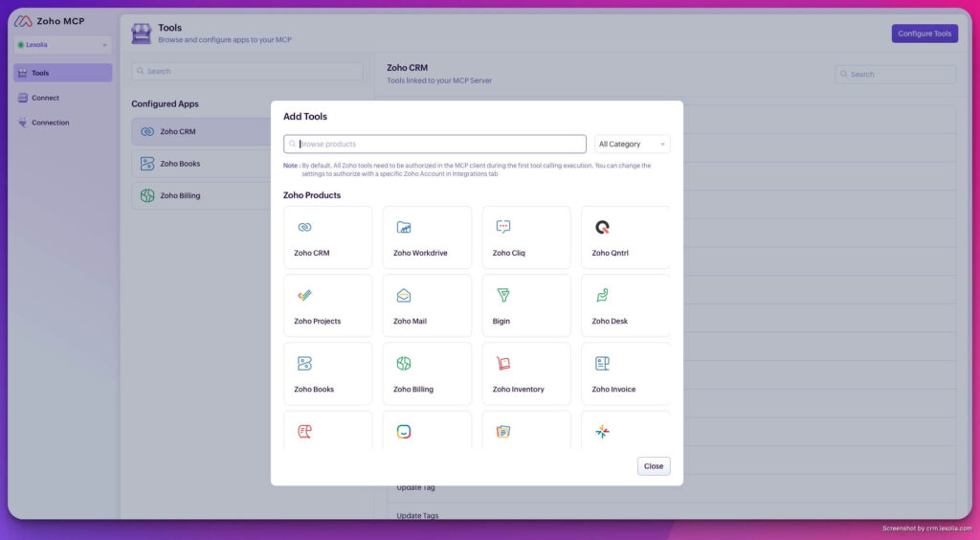Click the Tools storefront header icon
The image size is (980, 540).
[142, 34]
